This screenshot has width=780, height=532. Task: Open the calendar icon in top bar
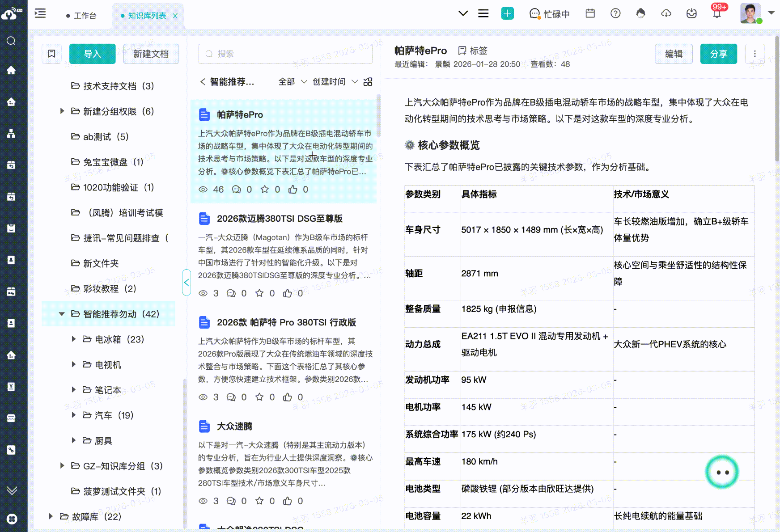(590, 13)
